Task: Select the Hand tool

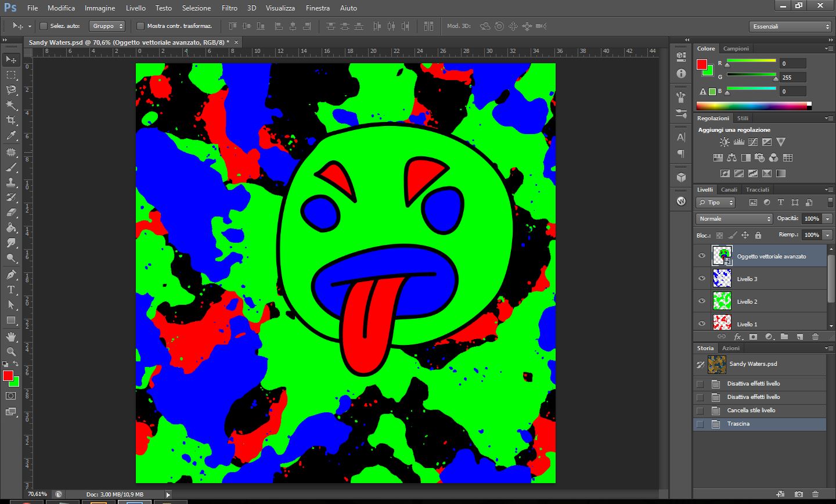Action: coord(11,337)
